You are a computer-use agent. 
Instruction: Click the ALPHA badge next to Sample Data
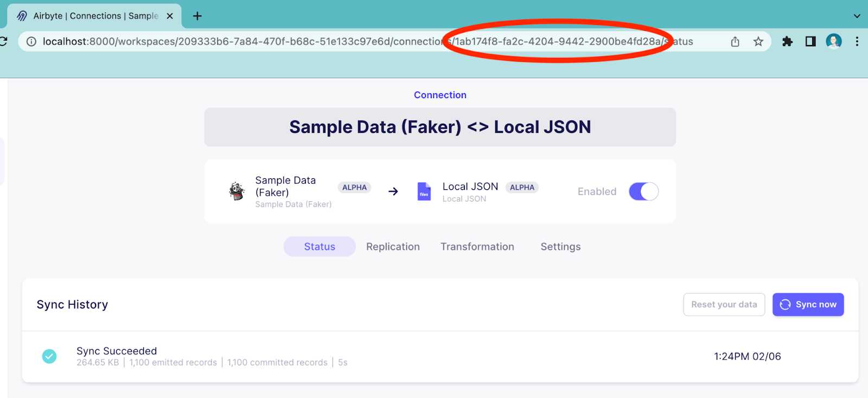click(354, 187)
